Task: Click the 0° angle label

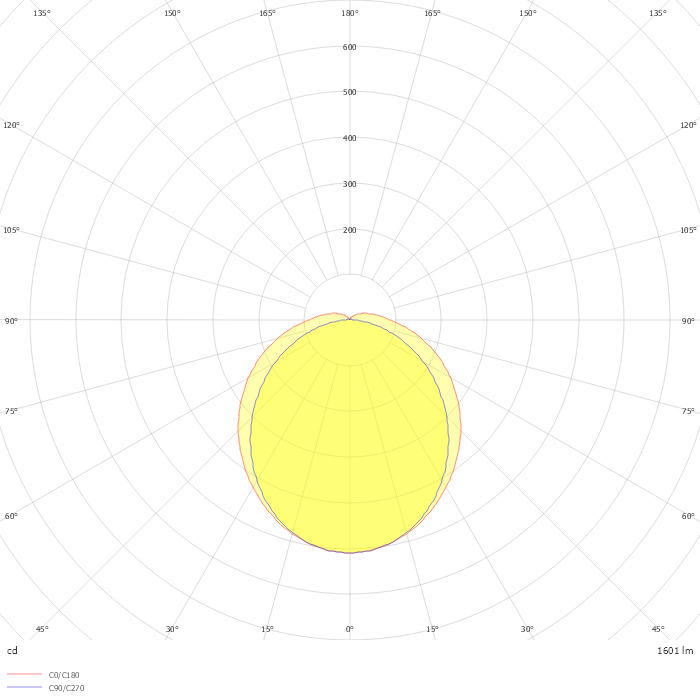Action: coord(350,629)
